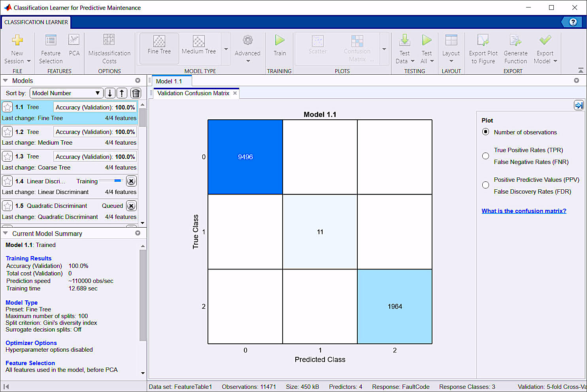Sort models in ascending order
The width and height of the screenshot is (587, 392).
coord(122,93)
